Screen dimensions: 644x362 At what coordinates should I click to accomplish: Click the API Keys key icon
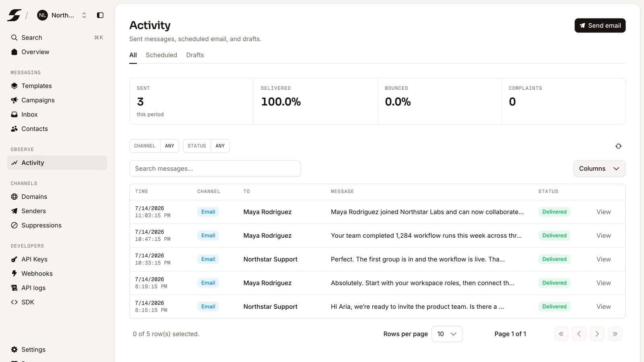coord(14,259)
